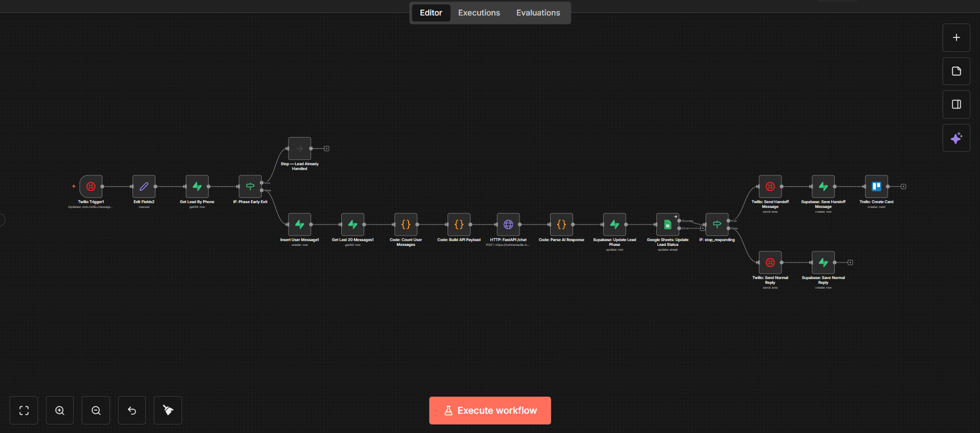
Task: Add a sticky note to canvas
Action: [x=957, y=71]
